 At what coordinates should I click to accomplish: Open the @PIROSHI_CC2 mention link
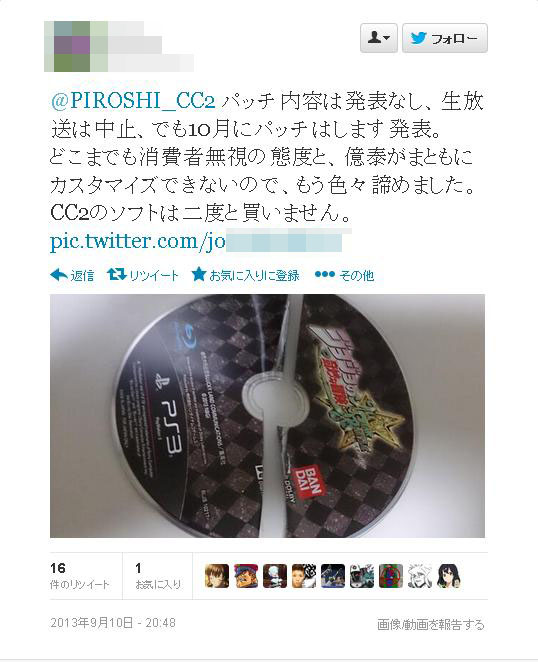[x=133, y=101]
